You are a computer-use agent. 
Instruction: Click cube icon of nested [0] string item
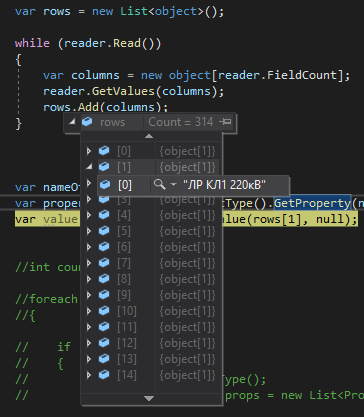tap(105, 184)
